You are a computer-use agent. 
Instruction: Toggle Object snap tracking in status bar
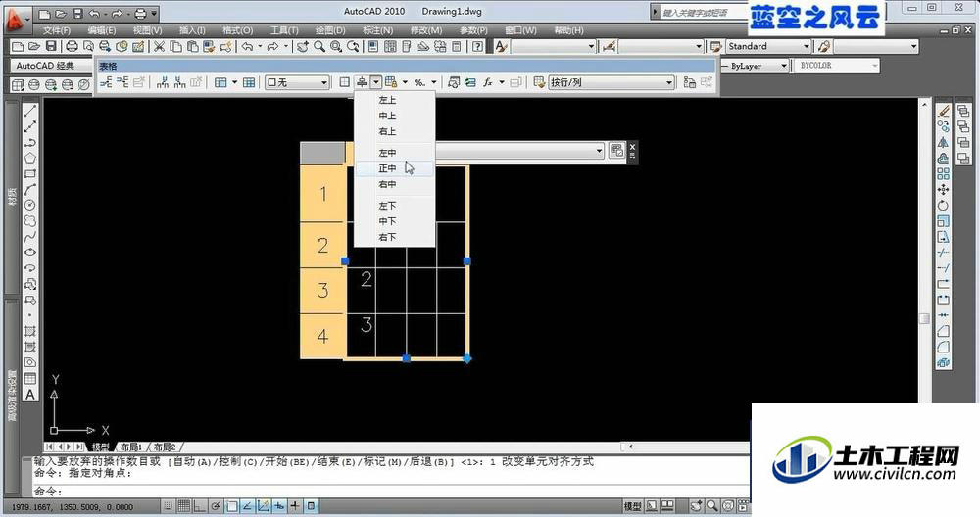248,506
